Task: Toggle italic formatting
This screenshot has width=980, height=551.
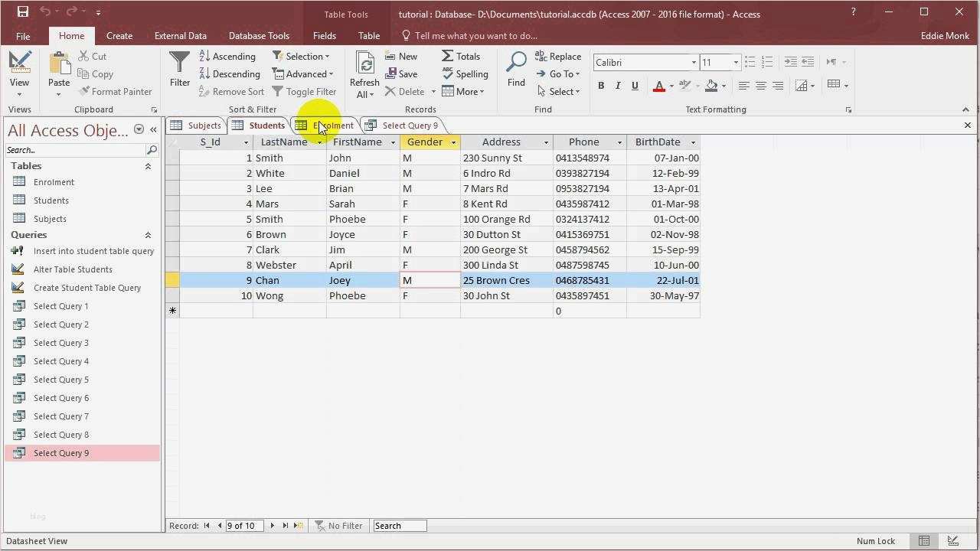Action: coord(618,85)
